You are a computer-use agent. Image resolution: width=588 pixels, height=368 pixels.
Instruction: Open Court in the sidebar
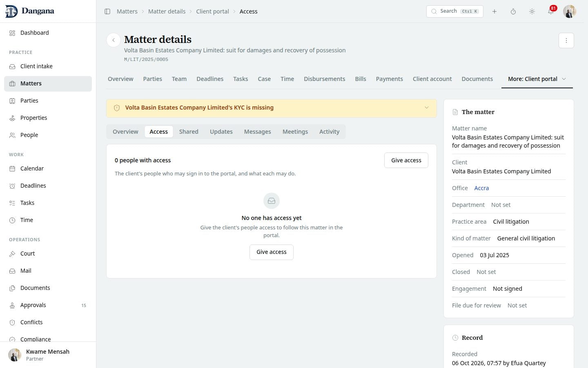[48, 254]
